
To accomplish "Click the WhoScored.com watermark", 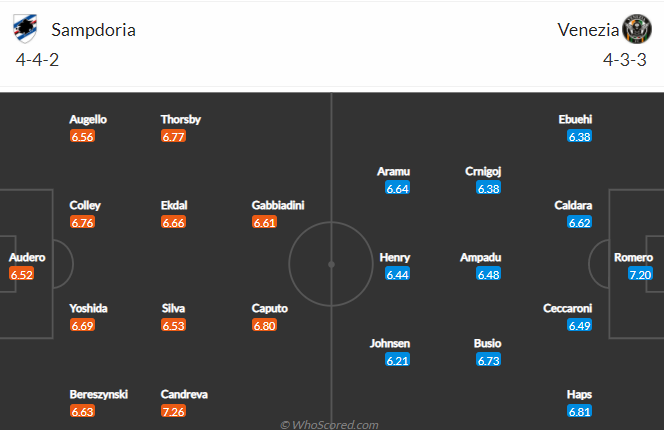I will click(329, 424).
